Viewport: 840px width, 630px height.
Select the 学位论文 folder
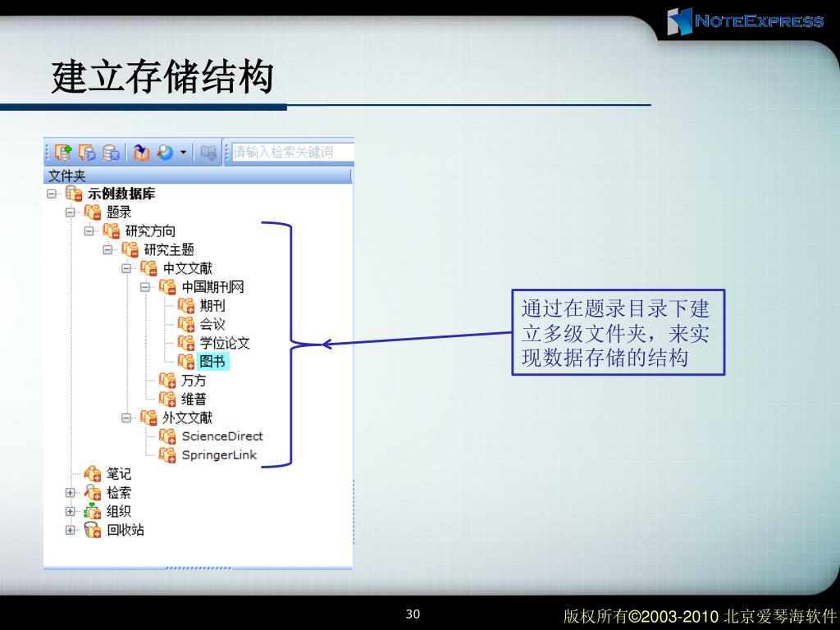[x=225, y=343]
